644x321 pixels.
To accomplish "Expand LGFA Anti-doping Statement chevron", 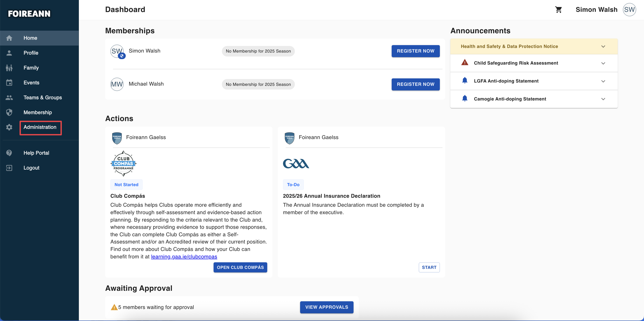I will coord(603,81).
